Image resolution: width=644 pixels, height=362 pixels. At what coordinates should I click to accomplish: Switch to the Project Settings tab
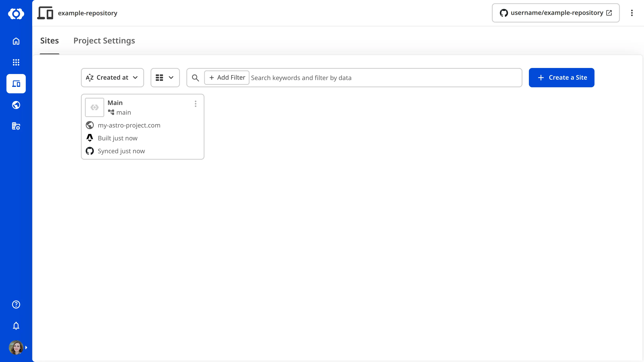(x=104, y=41)
